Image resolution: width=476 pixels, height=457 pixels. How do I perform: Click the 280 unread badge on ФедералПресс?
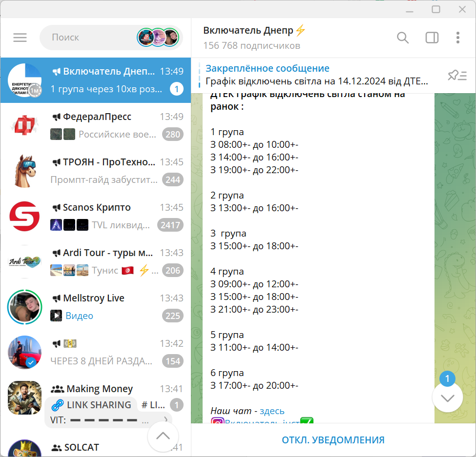click(x=173, y=134)
